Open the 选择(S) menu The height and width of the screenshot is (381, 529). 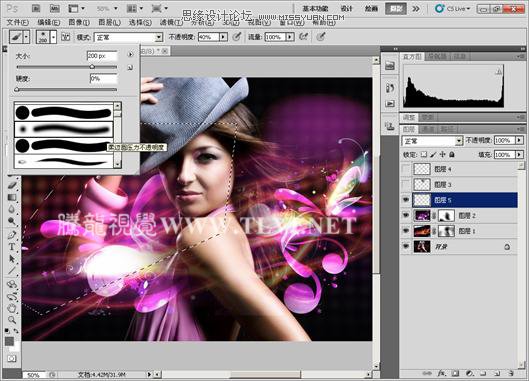[x=140, y=23]
